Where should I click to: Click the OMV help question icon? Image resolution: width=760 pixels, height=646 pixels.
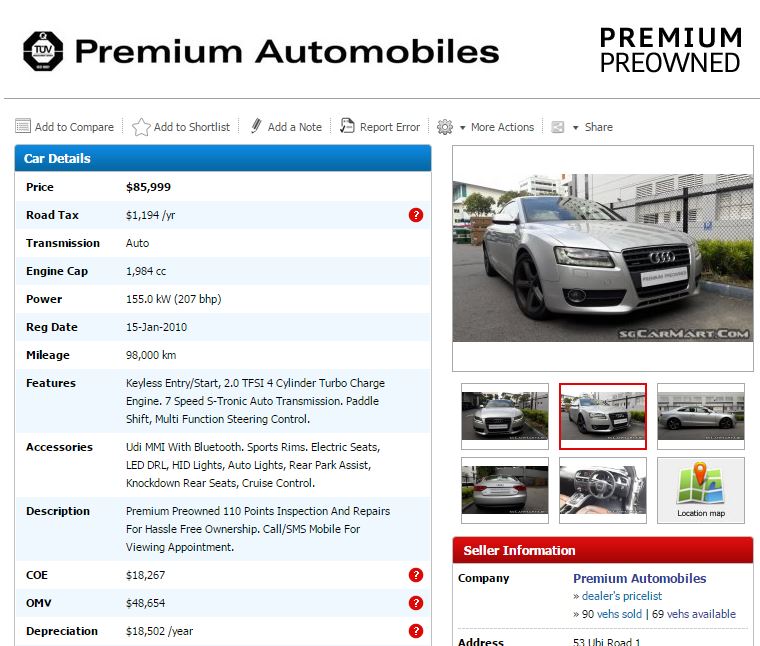(416, 603)
